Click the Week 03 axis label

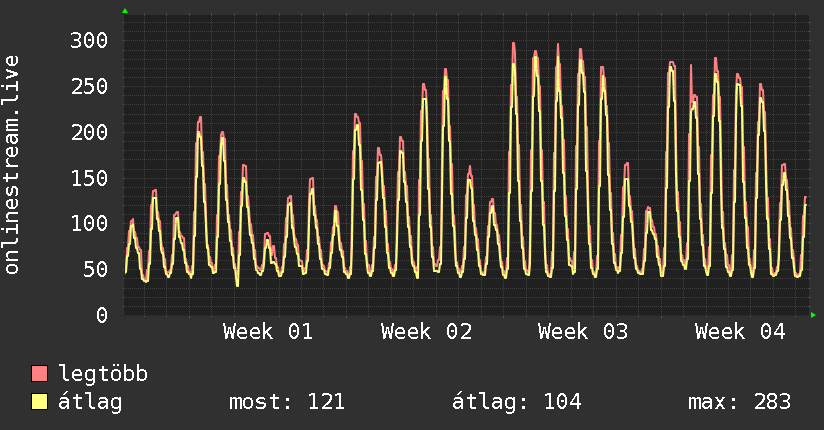583,332
